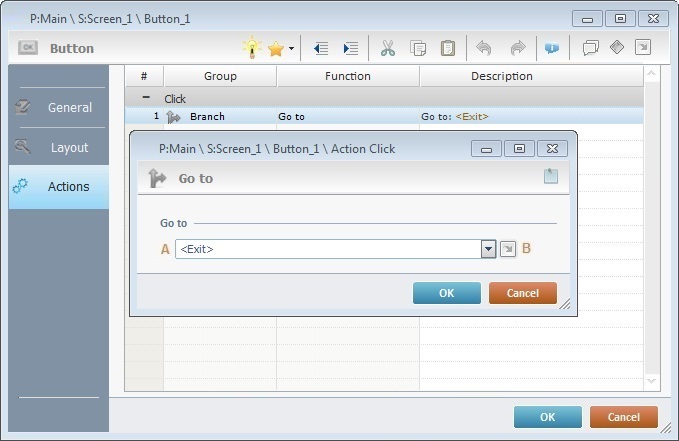Cut with the scissors icon

[x=388, y=48]
